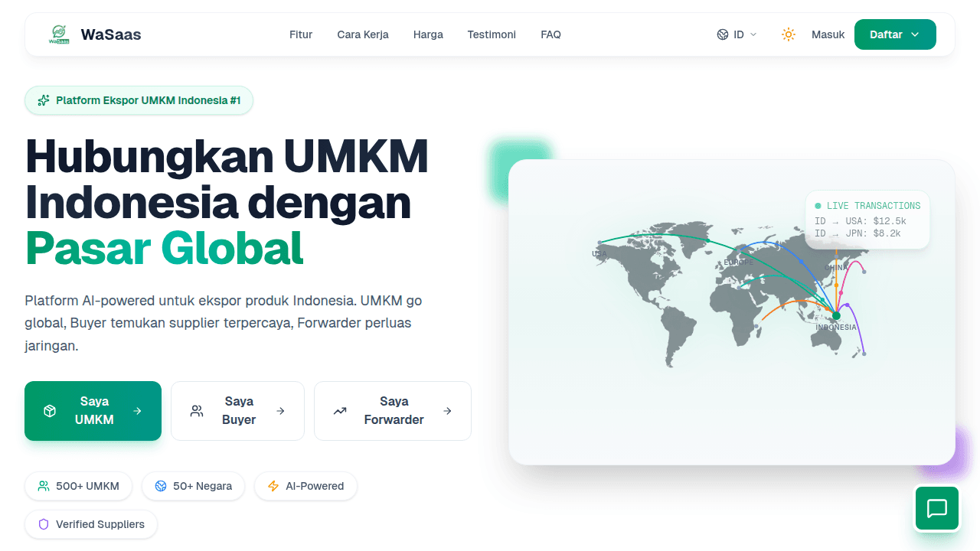Open the Testimoni nav link
Viewport: 980px width, 551px height.
[x=492, y=34]
